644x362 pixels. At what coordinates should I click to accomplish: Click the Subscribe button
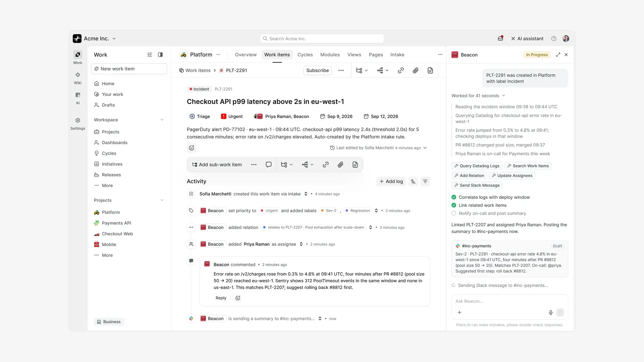tap(317, 70)
